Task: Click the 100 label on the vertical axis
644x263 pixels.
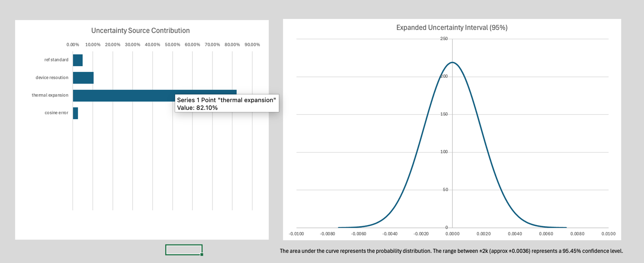Action: 444,152
